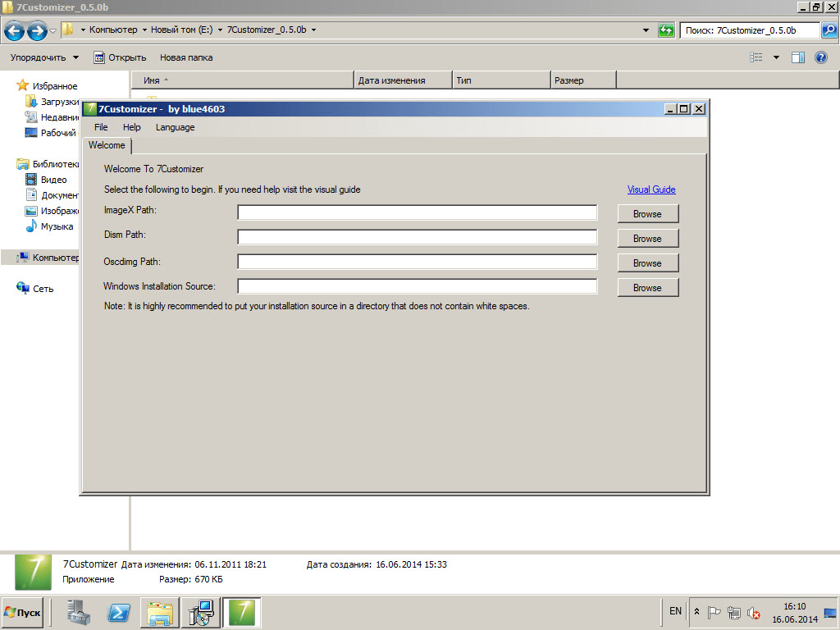Create a folder with Новая папка
The width and height of the screenshot is (840, 630).
click(186, 57)
